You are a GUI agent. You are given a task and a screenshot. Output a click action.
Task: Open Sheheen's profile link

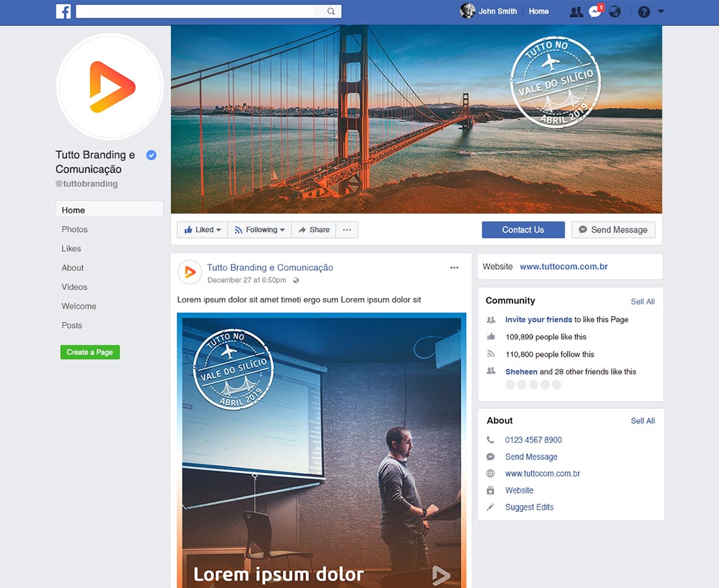[522, 372]
